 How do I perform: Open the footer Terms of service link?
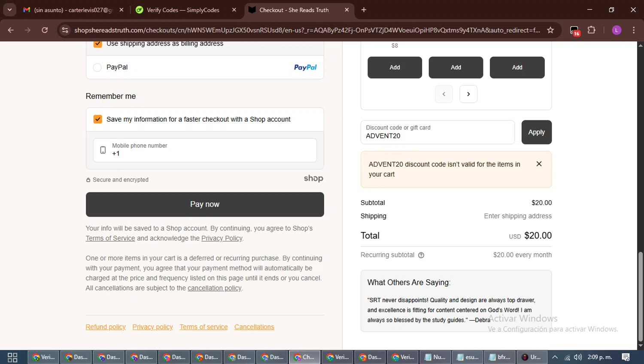coord(204,327)
